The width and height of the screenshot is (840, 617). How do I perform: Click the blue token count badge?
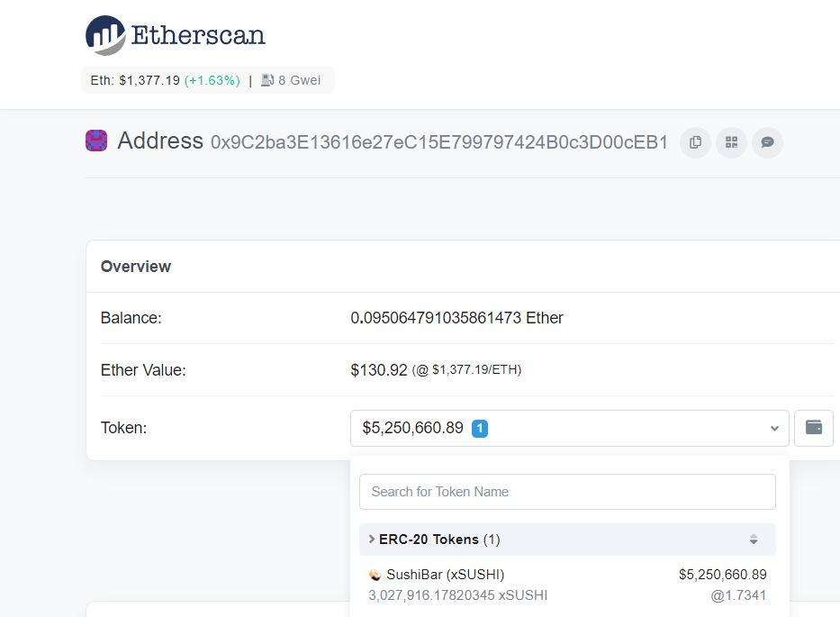[480, 429]
